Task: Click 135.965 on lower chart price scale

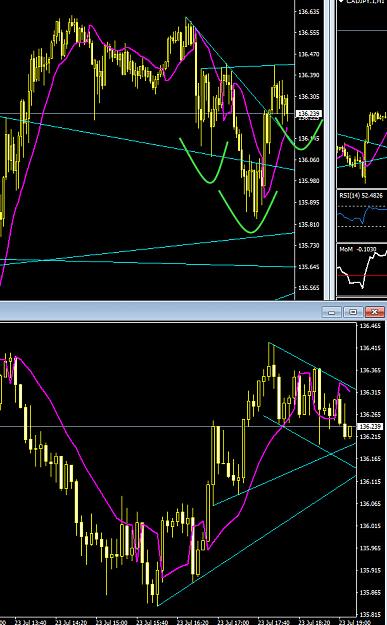Action: (x=370, y=548)
